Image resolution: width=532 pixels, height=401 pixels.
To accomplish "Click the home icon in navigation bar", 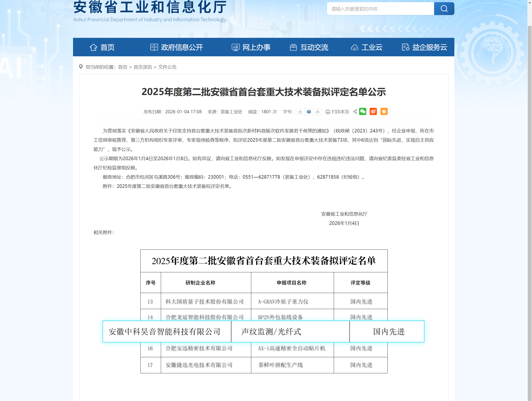I will click(x=93, y=47).
